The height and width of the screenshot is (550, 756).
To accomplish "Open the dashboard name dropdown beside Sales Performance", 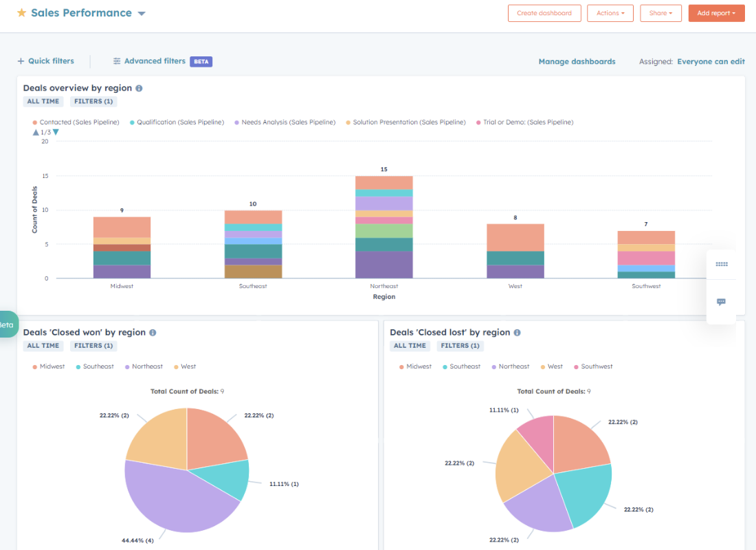I will [x=142, y=12].
